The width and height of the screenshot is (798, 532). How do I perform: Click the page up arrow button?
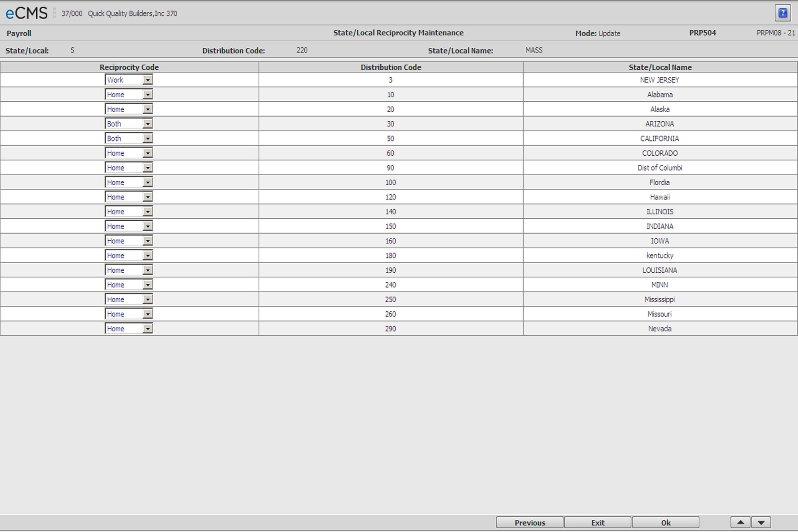(x=740, y=523)
